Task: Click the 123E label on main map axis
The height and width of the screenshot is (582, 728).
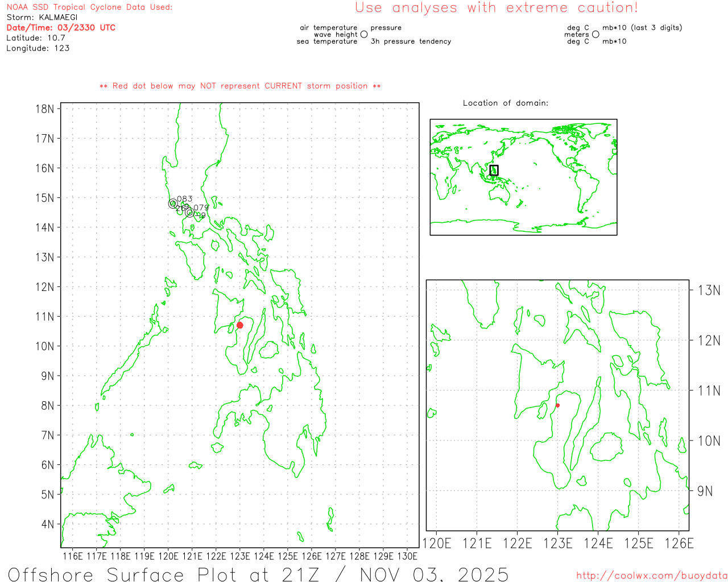Action: [x=239, y=556]
